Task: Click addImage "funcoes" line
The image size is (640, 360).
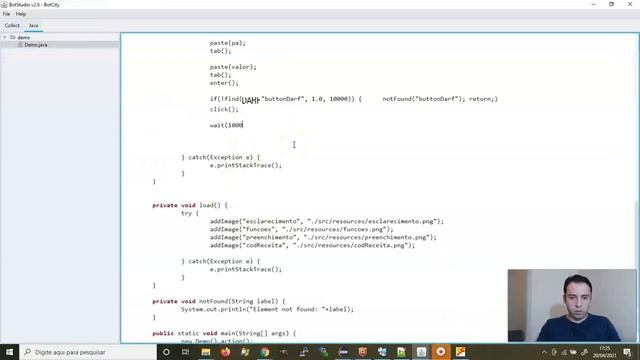Action: [302, 229]
